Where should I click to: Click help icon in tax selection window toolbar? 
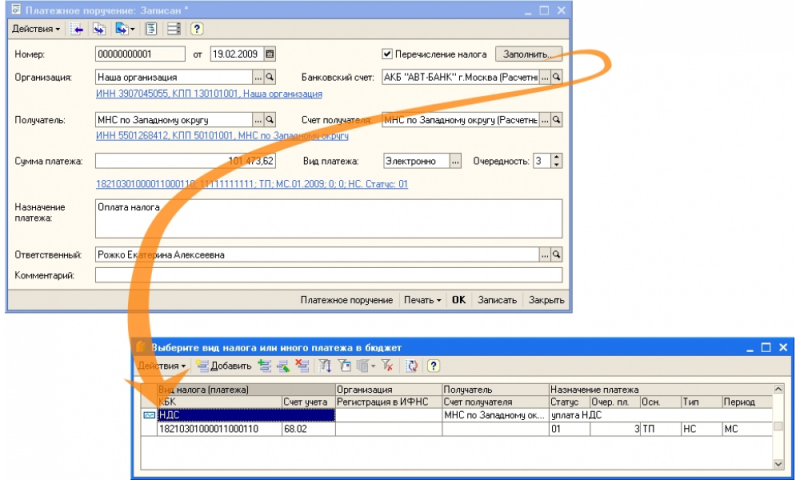point(434,366)
